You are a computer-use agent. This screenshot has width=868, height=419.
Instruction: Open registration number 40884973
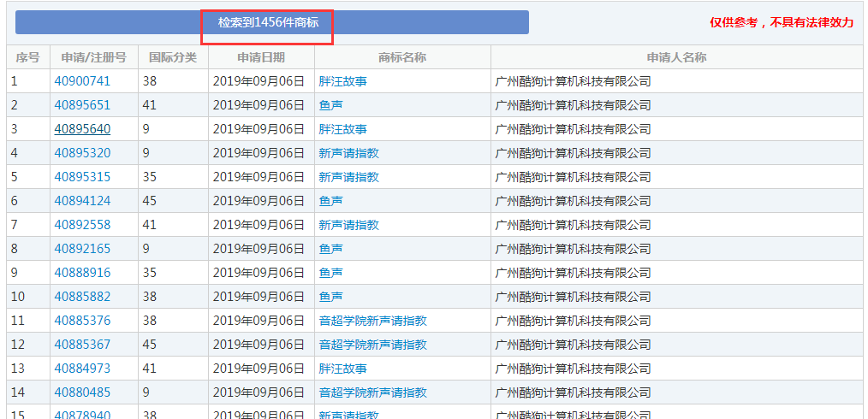[82, 369]
